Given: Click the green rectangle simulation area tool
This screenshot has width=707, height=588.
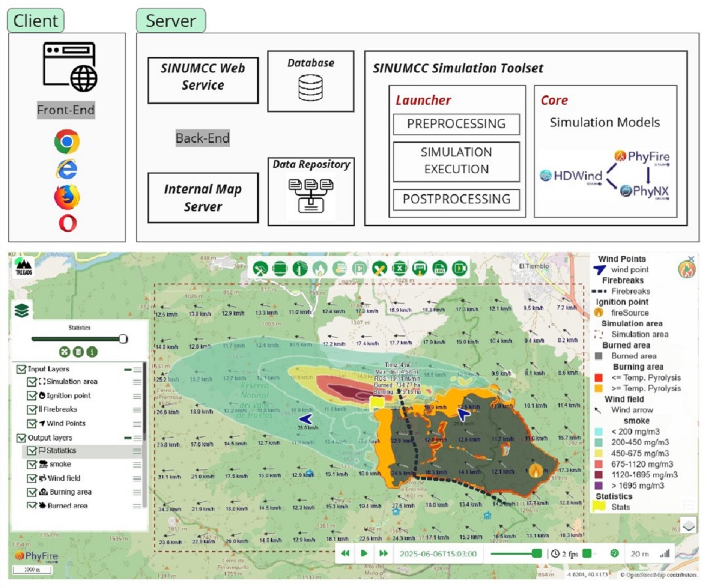Looking at the screenshot, I should tap(280, 268).
